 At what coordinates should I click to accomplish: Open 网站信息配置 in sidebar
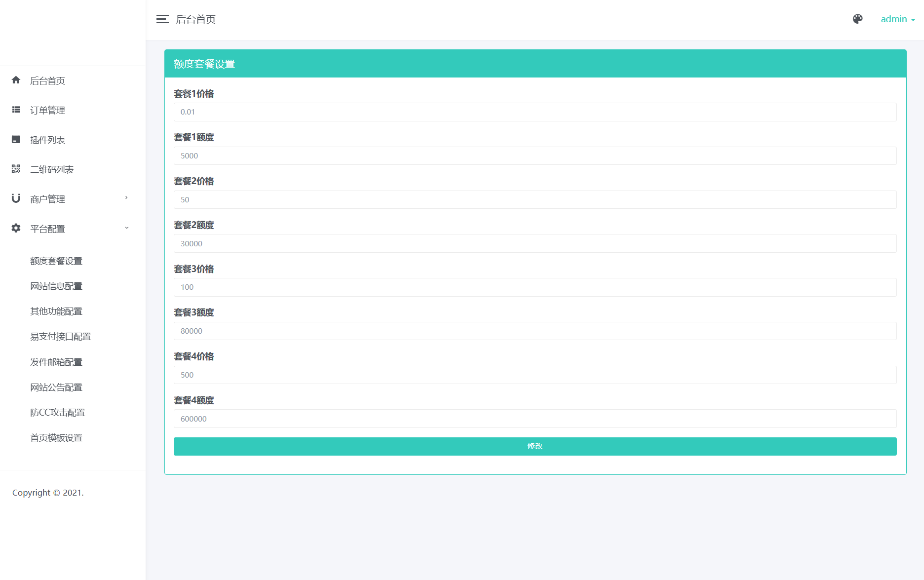[56, 286]
